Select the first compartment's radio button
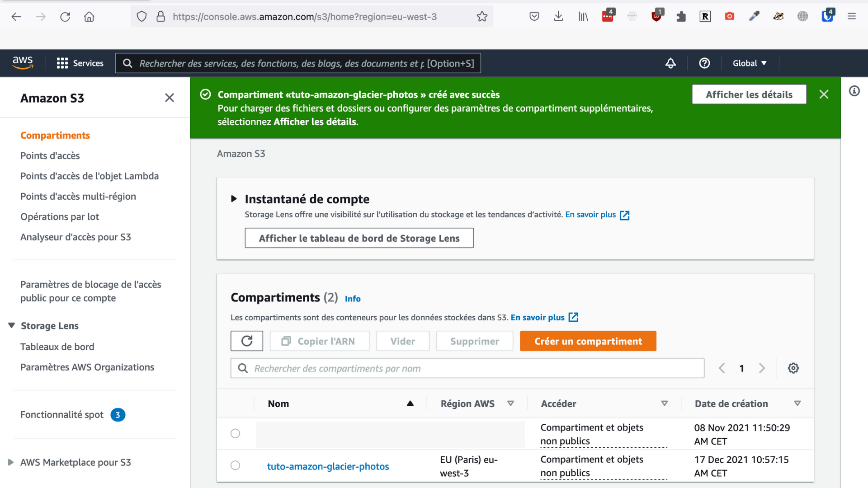This screenshot has width=868, height=488. point(236,433)
